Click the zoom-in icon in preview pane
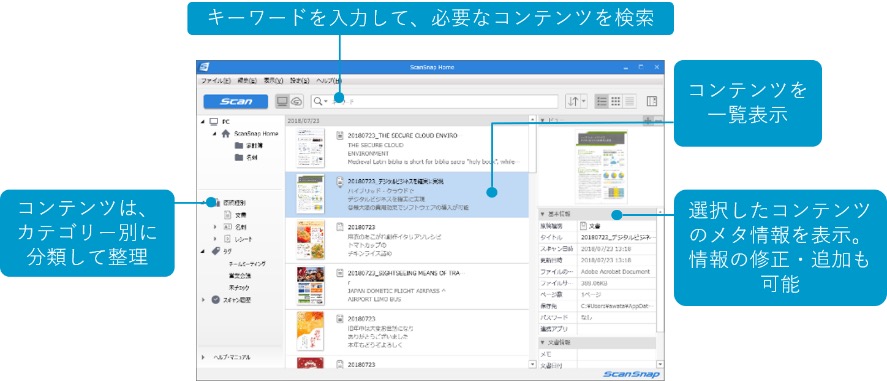Image resolution: width=887 pixels, height=381 pixels. [x=647, y=120]
